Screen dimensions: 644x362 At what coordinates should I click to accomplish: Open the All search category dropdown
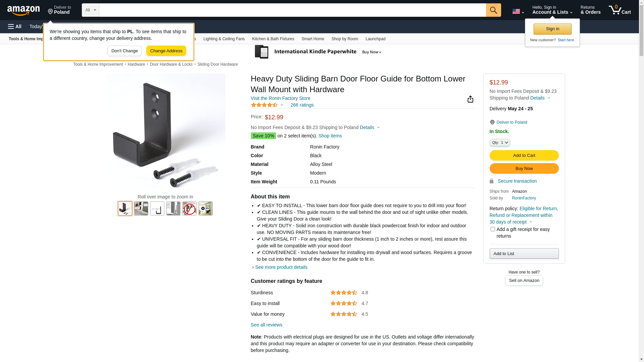tap(91, 10)
